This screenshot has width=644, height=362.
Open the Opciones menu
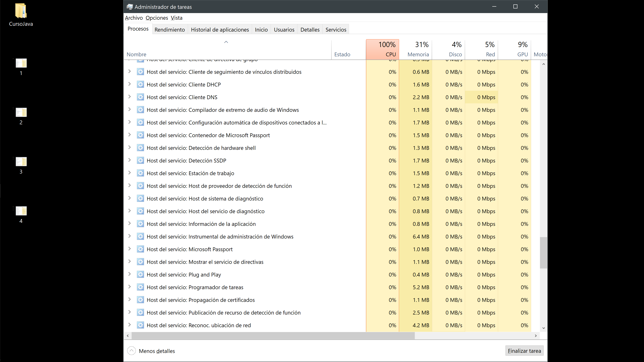(157, 18)
